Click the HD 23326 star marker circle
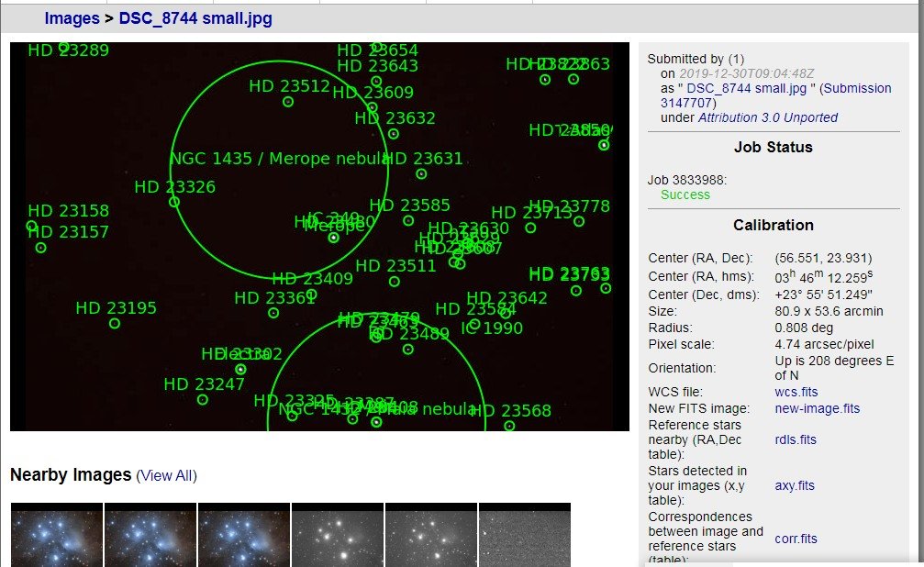The width and height of the screenshot is (924, 567). pos(173,202)
